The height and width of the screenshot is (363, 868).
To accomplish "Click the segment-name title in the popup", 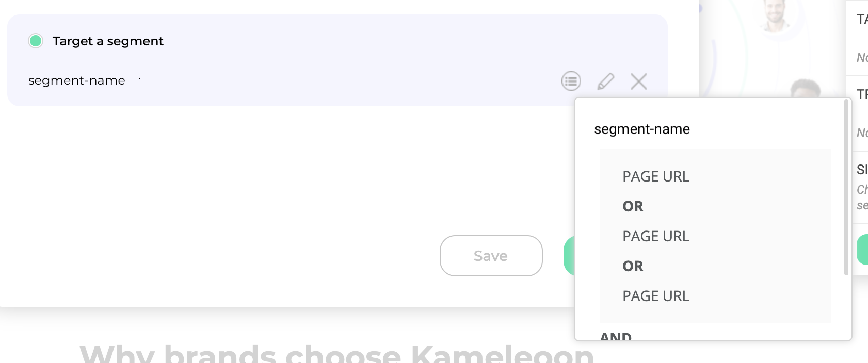I will click(x=642, y=129).
